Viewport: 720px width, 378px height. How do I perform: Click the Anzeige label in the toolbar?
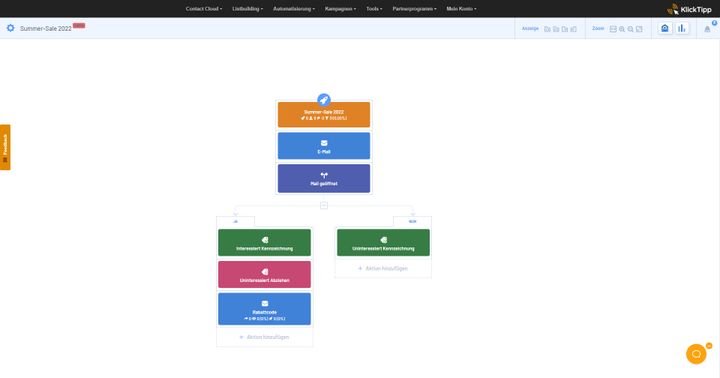click(530, 28)
